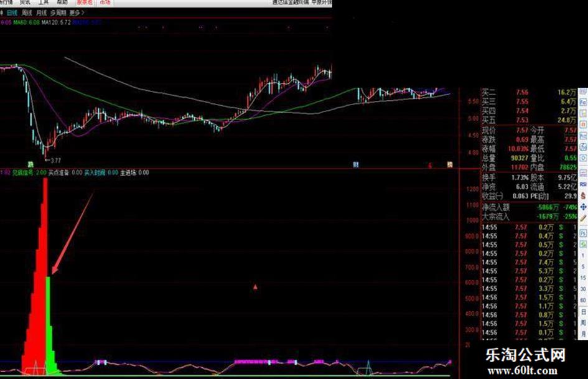Switch to the 5-minute period button

click(583, 267)
